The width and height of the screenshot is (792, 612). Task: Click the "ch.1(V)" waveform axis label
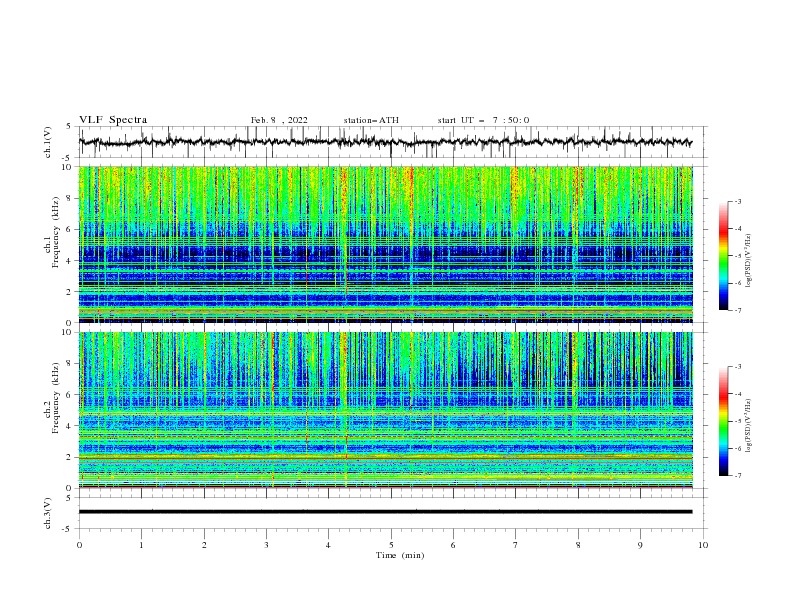[x=48, y=142]
